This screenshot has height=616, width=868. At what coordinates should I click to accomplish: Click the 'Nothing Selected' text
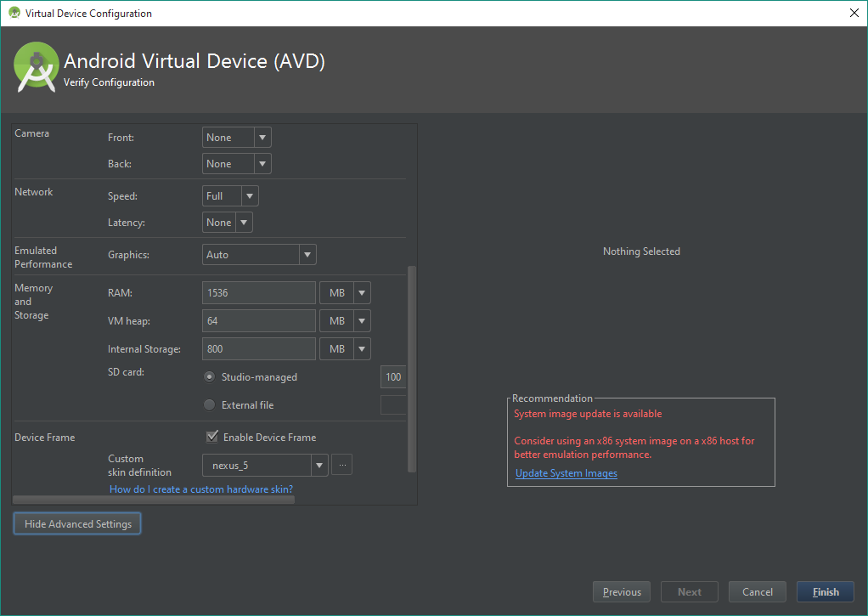pos(641,251)
